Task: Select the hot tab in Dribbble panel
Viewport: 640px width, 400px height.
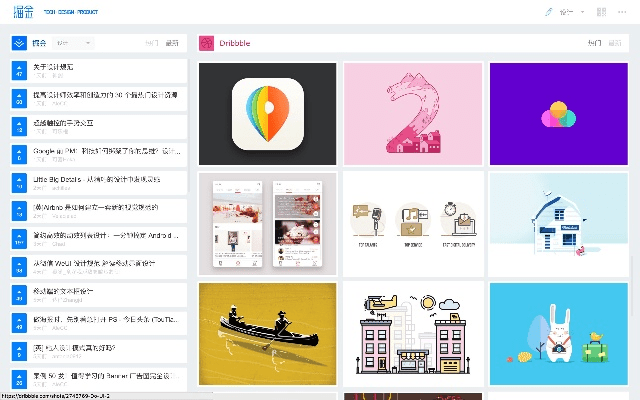Action: [594, 43]
